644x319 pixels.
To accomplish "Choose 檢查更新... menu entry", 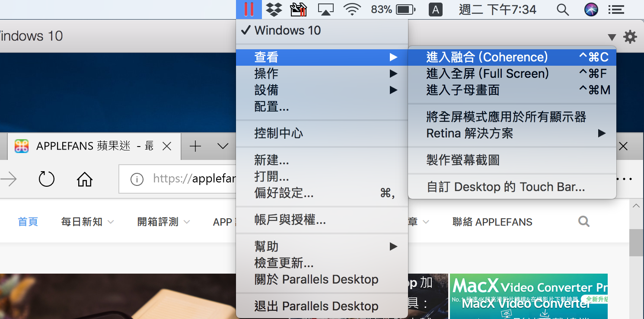I will point(322,263).
